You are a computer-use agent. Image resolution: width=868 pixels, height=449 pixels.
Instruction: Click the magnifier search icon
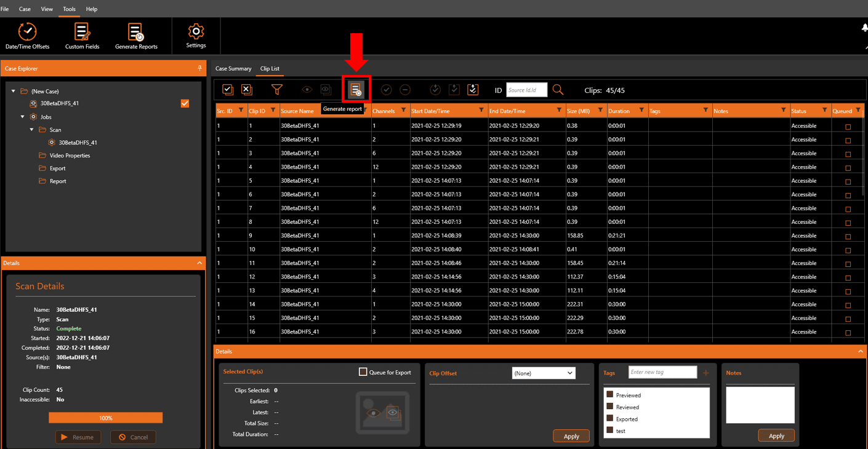(558, 90)
